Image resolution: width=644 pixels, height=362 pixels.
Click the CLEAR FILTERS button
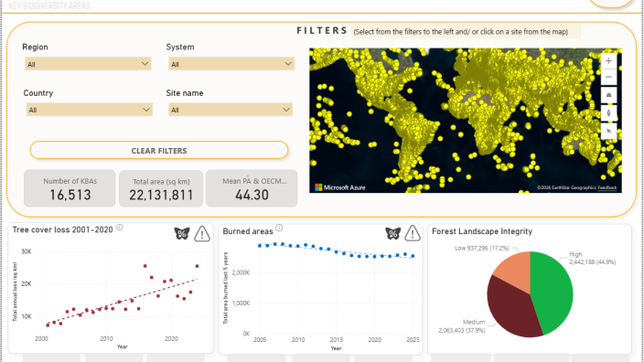tap(159, 151)
